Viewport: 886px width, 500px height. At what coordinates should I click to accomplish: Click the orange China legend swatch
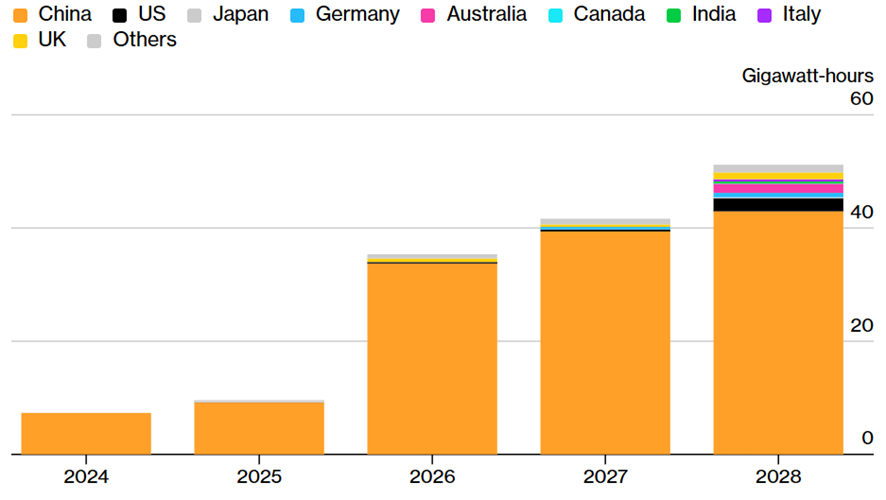tap(20, 15)
